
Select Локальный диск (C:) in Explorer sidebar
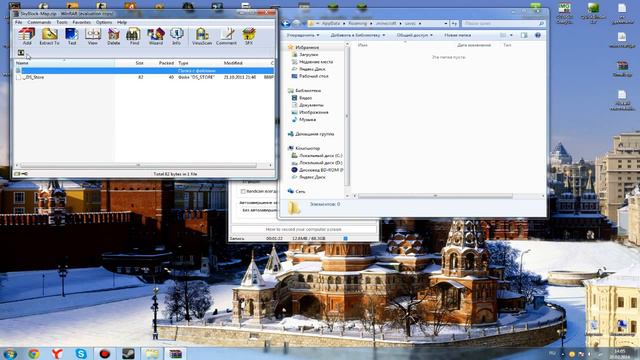pos(320,156)
